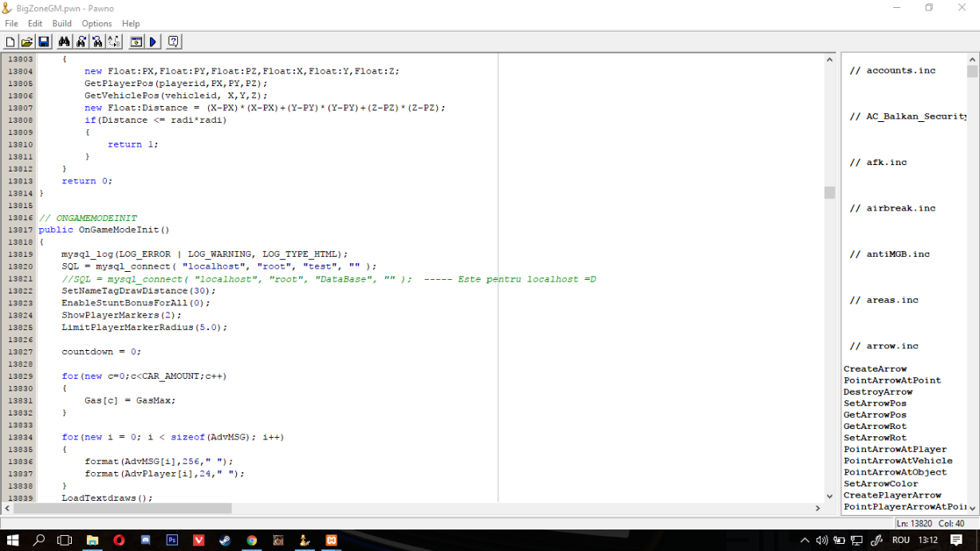980x551 pixels.
Task: Click the '// afk.inc' header
Action: pos(878,163)
